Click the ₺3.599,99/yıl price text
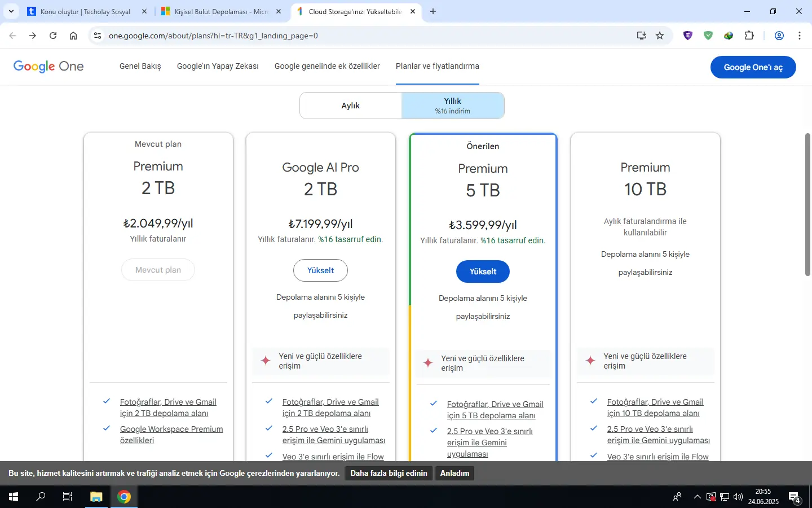Image resolution: width=812 pixels, height=508 pixels. [483, 225]
